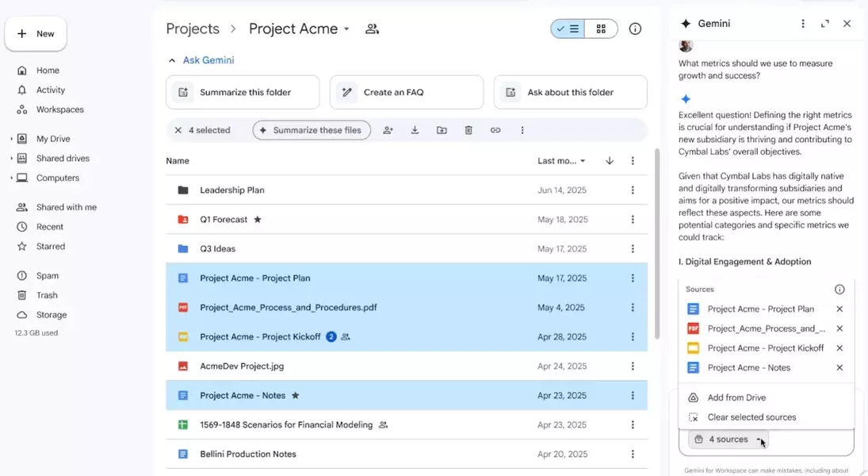Select the Q3 Ideas folder row

[407, 249]
